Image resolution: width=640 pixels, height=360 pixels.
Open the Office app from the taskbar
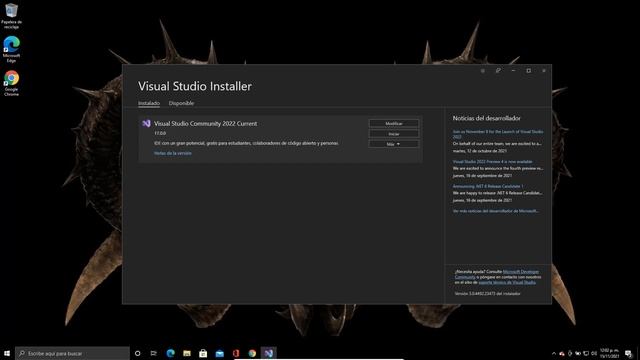(236, 353)
